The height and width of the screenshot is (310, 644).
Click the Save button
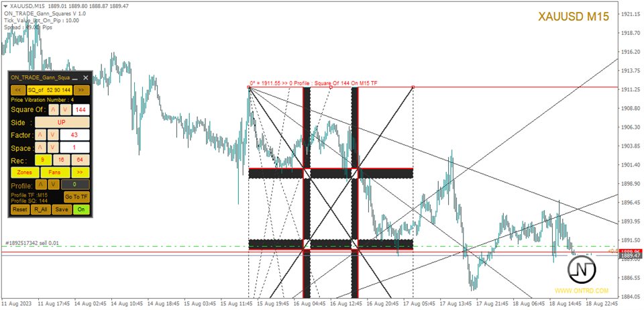click(62, 209)
